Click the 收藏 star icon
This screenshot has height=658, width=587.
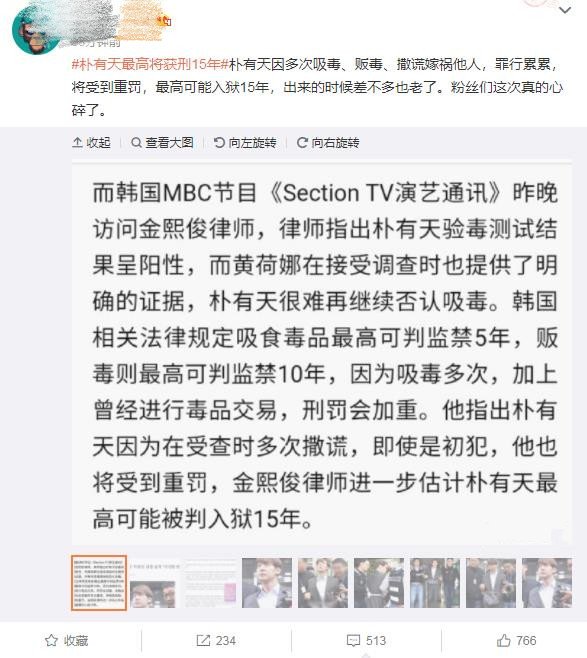pos(51,640)
